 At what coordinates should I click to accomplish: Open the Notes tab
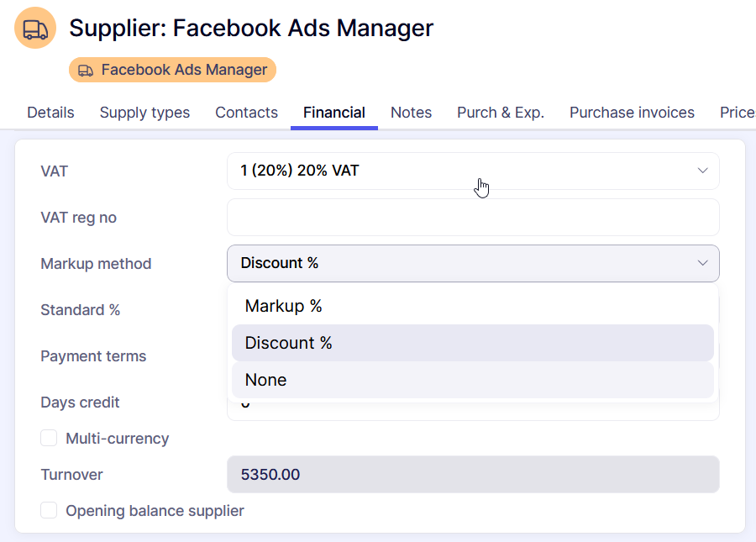[411, 113]
